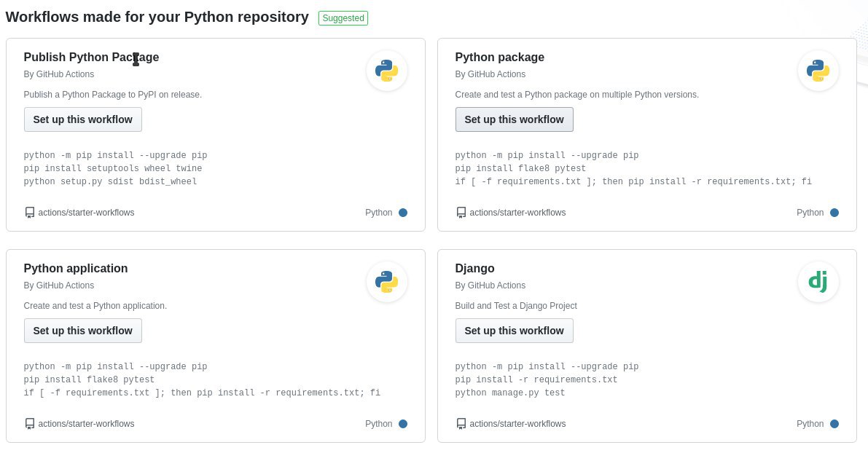Click the blue Python language dot in Publish Python Package card
The height and width of the screenshot is (453, 868).
(403, 213)
